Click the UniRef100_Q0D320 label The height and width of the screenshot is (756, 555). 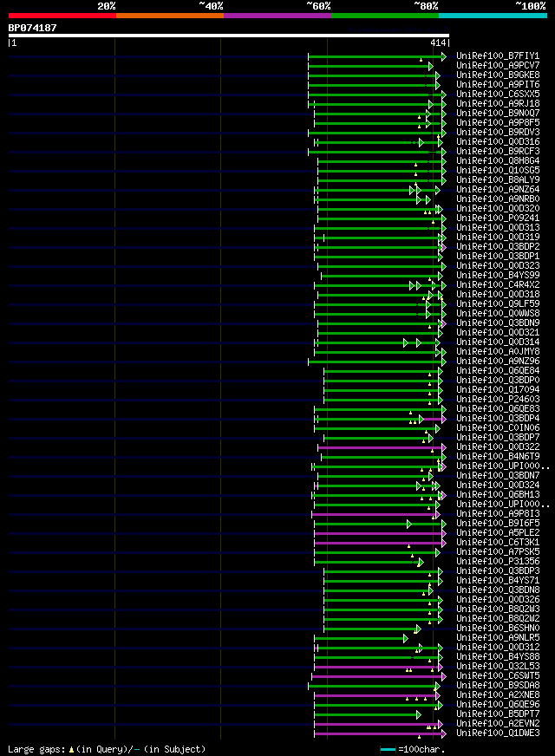[x=498, y=209]
